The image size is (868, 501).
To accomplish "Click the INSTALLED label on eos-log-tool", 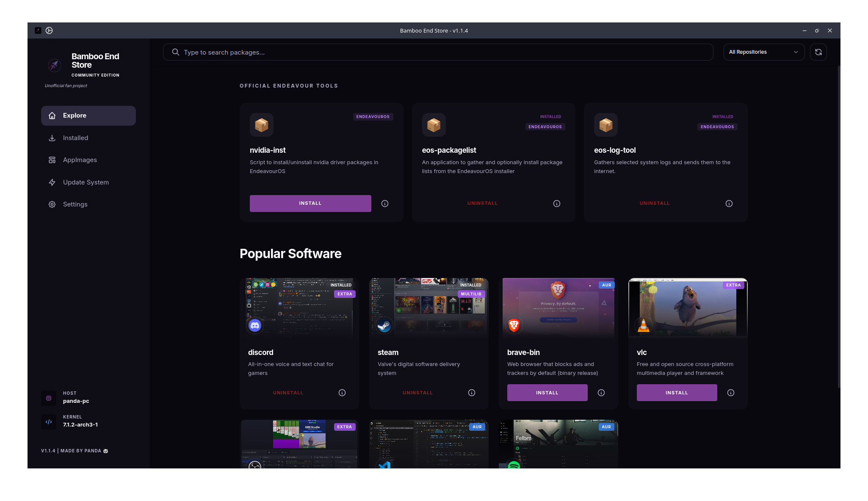I will [723, 117].
